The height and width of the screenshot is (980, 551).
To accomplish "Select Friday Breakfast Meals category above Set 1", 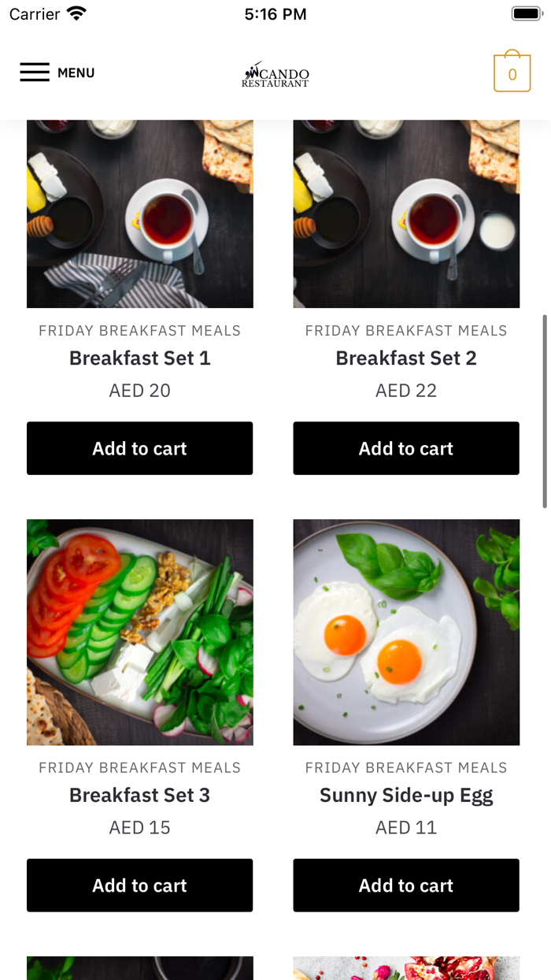I will [139, 331].
